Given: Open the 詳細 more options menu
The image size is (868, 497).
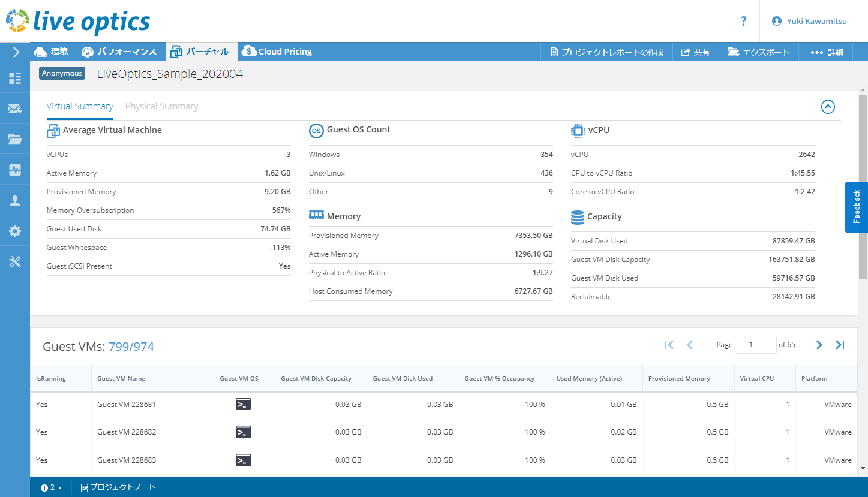Looking at the screenshot, I should pos(827,52).
